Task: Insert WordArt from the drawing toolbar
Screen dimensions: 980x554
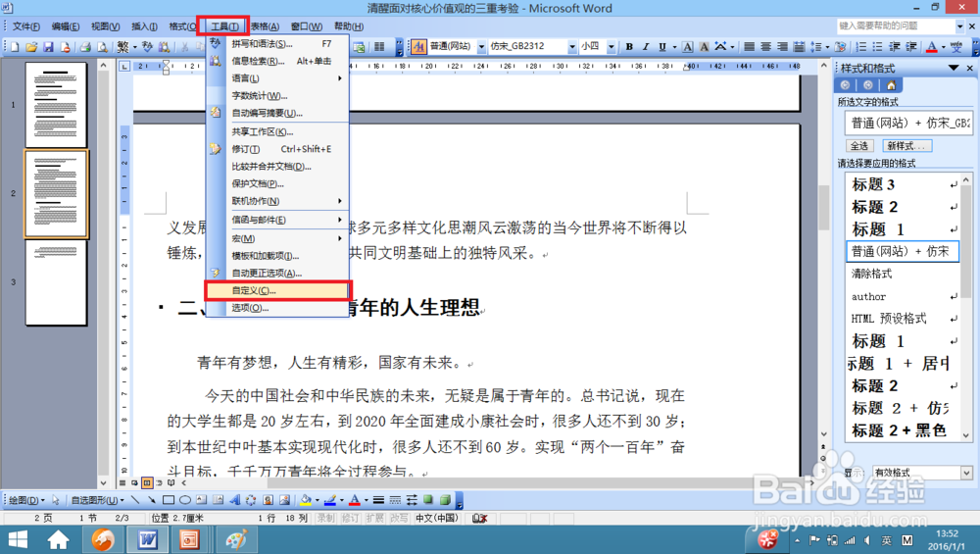Action: click(x=234, y=500)
